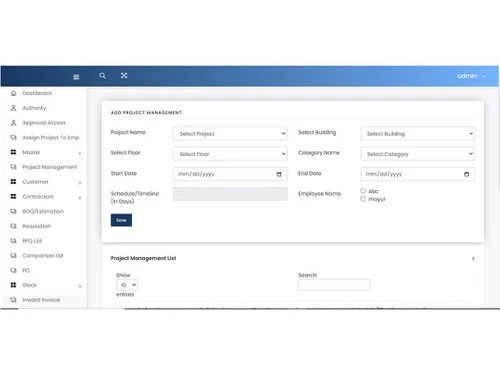
Task: Click the Customer grid icon
Action: (13, 182)
